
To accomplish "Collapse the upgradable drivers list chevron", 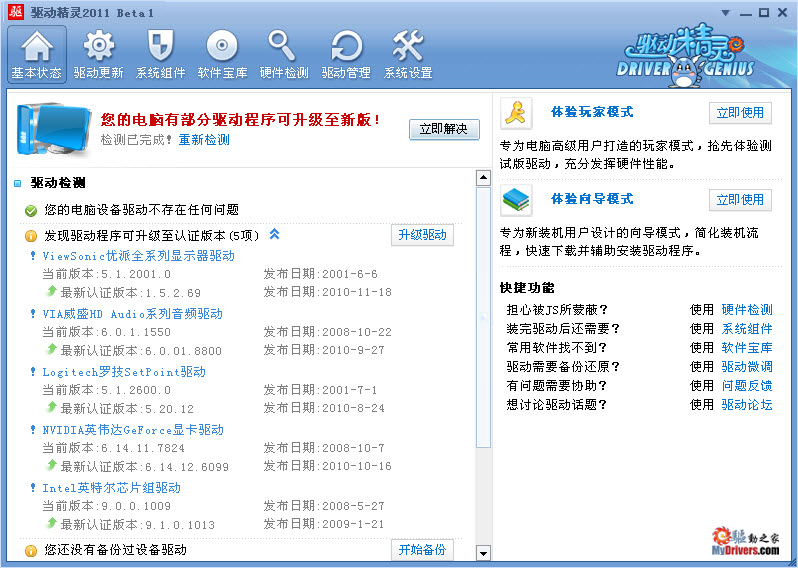I will [x=274, y=234].
